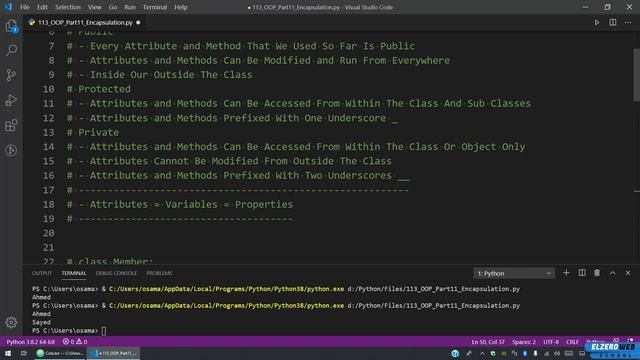
Task: Open the Run menu
Action: [x=130, y=7]
